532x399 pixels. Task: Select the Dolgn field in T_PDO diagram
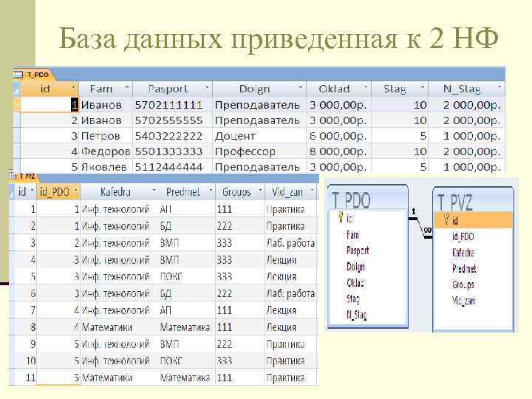coord(355,267)
